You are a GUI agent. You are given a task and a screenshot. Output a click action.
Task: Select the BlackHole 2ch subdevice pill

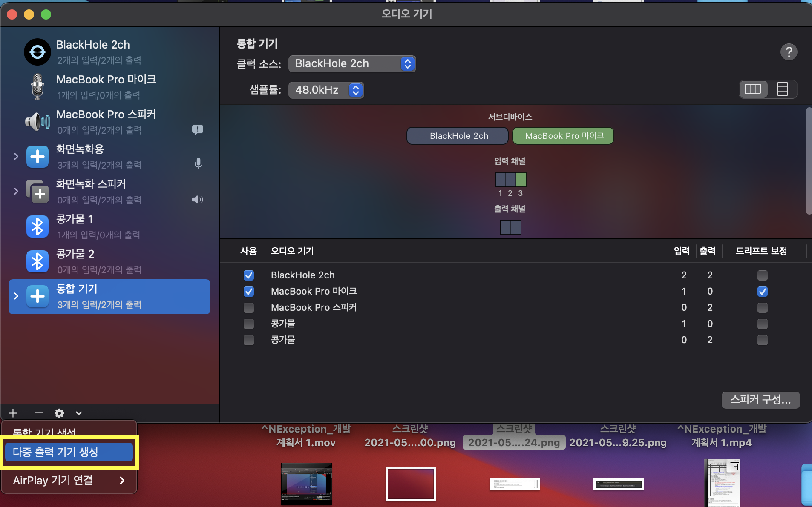(x=458, y=136)
